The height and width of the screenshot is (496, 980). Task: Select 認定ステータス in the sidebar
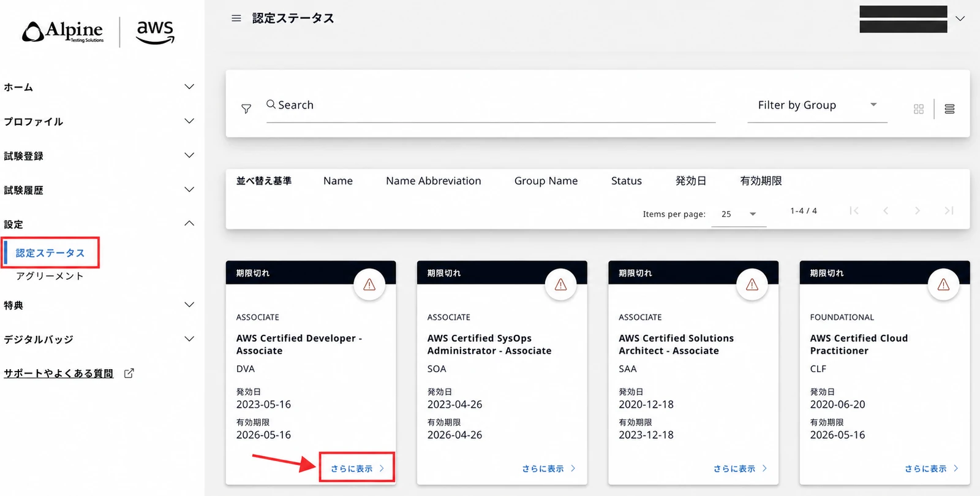(50, 253)
